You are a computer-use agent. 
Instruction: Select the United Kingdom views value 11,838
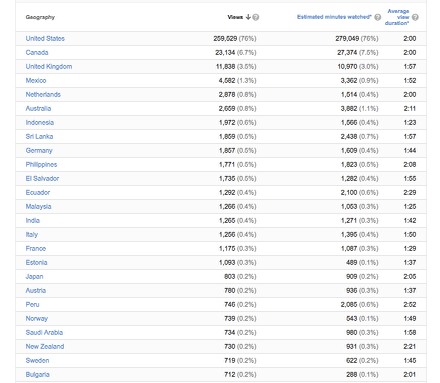pos(225,66)
